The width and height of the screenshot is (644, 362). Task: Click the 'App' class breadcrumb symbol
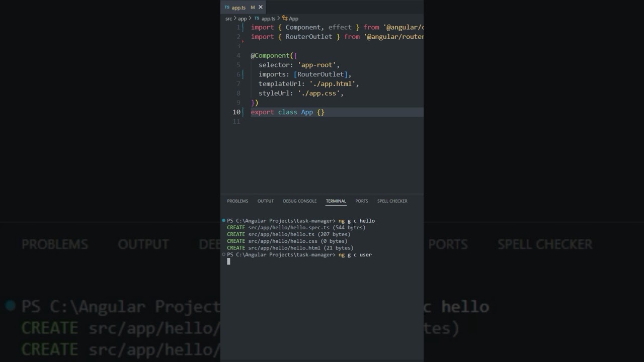click(293, 19)
